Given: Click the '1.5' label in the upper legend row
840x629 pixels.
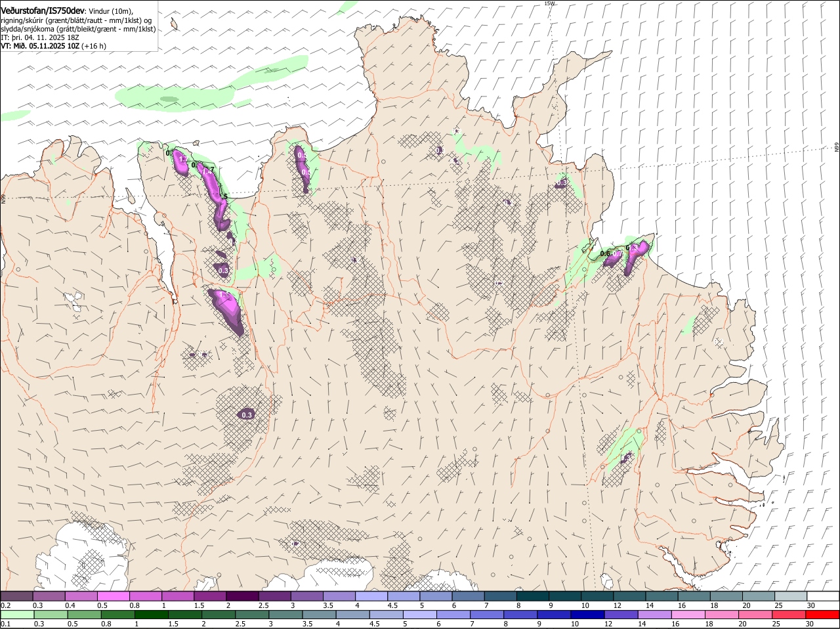Looking at the screenshot, I should point(199,605).
